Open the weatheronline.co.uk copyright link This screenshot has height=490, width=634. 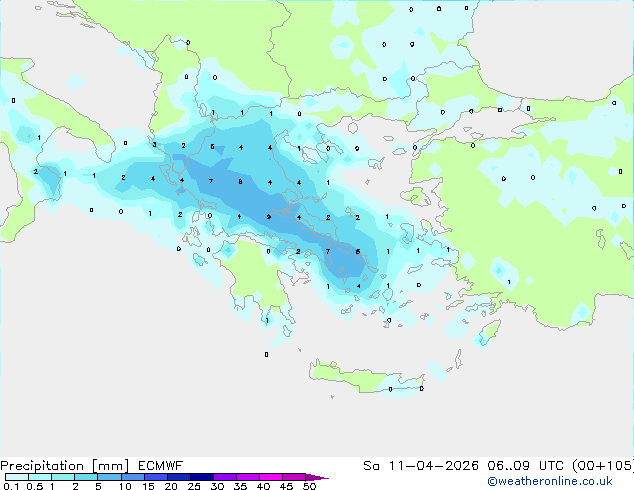[550, 482]
